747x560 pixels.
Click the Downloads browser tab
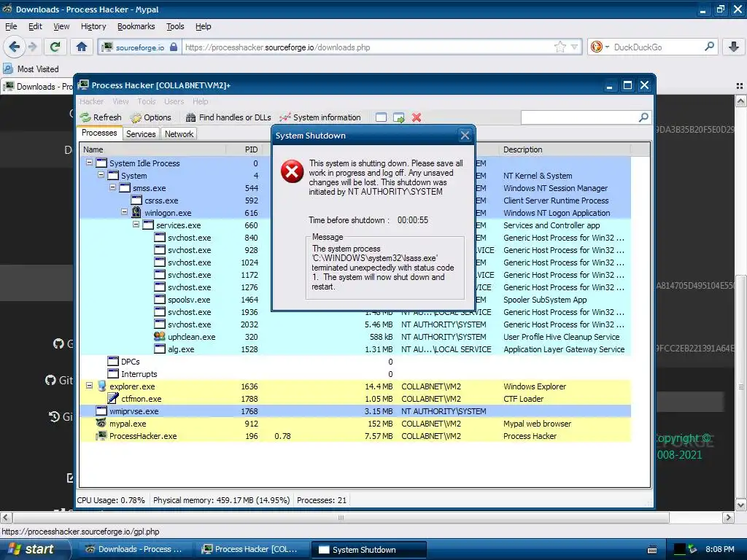(38, 86)
